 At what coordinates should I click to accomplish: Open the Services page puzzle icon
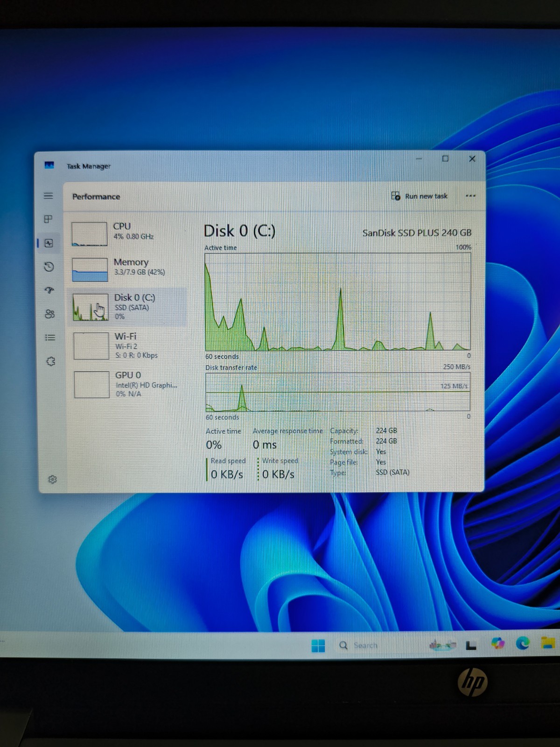[x=50, y=361]
